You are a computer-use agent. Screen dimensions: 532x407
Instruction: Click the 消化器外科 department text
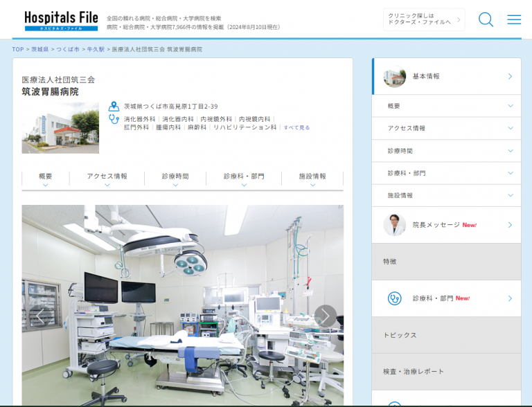click(x=139, y=119)
